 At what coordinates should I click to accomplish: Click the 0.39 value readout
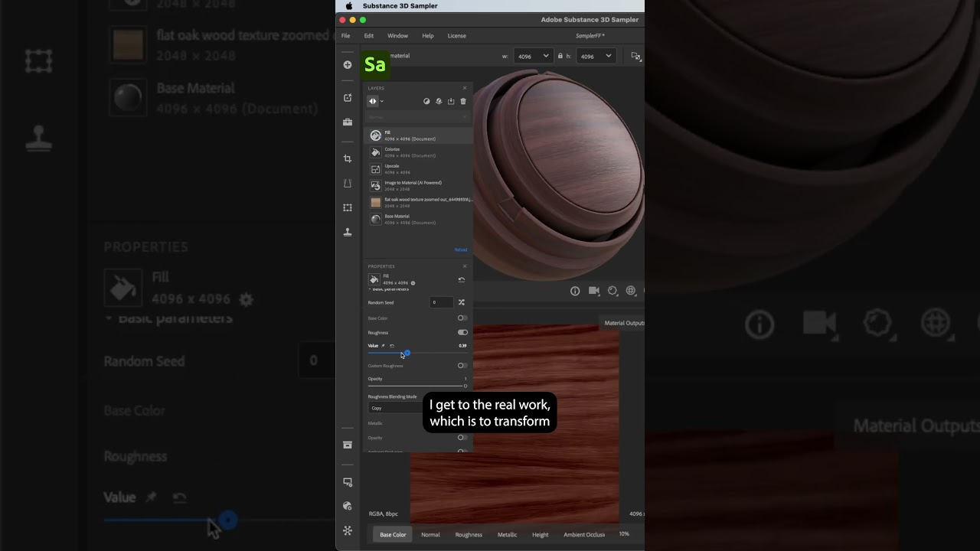pos(462,346)
